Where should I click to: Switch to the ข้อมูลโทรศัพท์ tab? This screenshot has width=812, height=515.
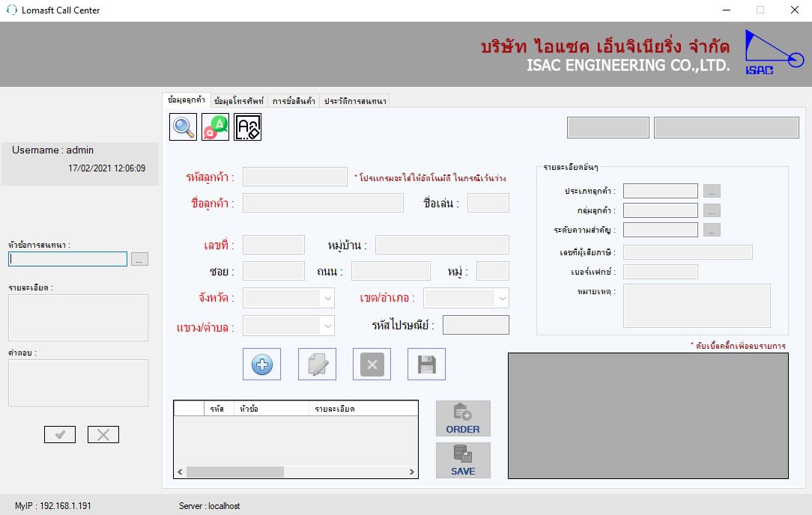238,101
